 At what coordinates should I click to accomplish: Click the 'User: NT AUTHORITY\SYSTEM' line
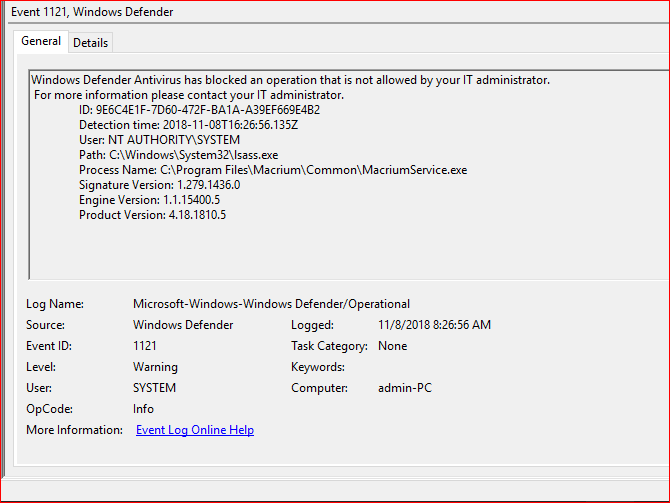[159, 140]
